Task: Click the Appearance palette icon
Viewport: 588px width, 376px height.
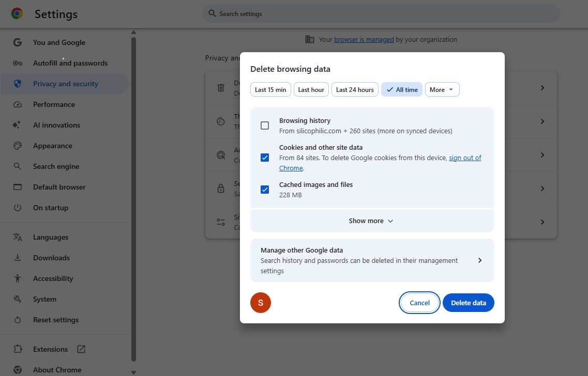Action: point(17,146)
